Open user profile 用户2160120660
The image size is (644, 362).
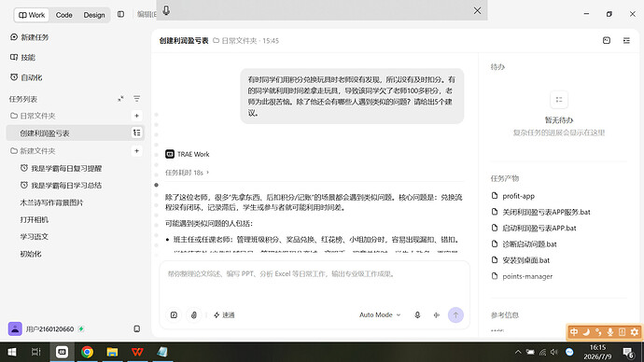coord(41,328)
